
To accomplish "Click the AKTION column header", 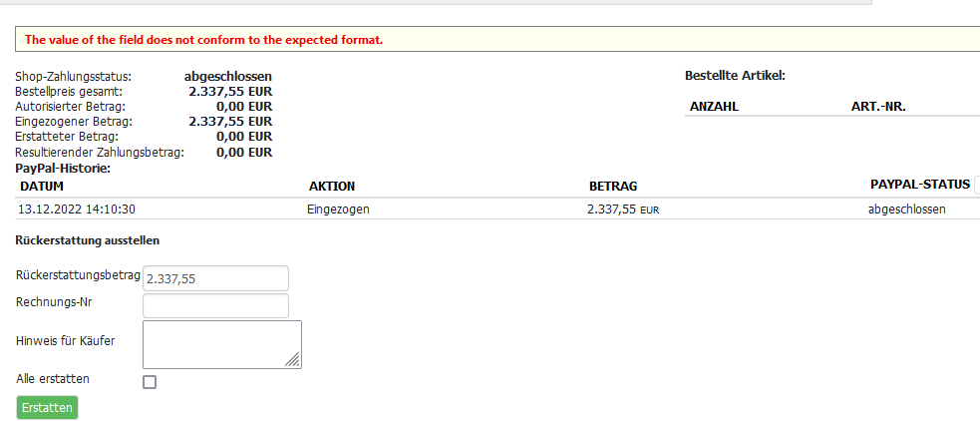I will [332, 187].
